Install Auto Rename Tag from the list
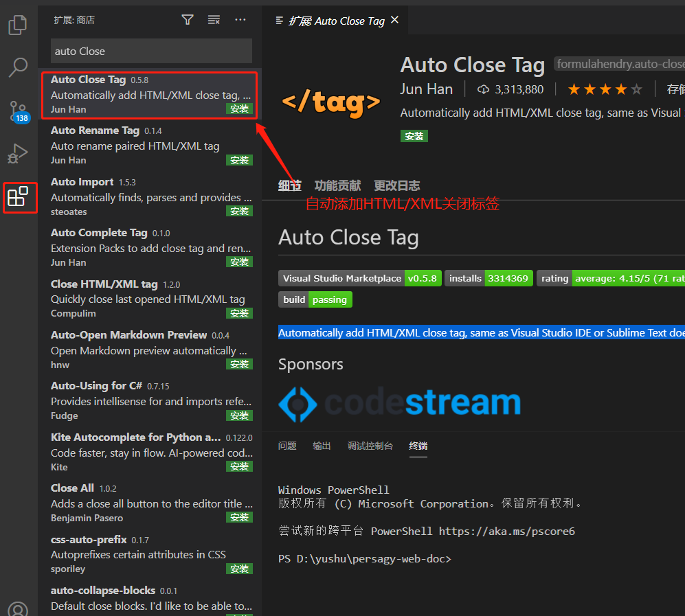685x616 pixels. (x=239, y=160)
